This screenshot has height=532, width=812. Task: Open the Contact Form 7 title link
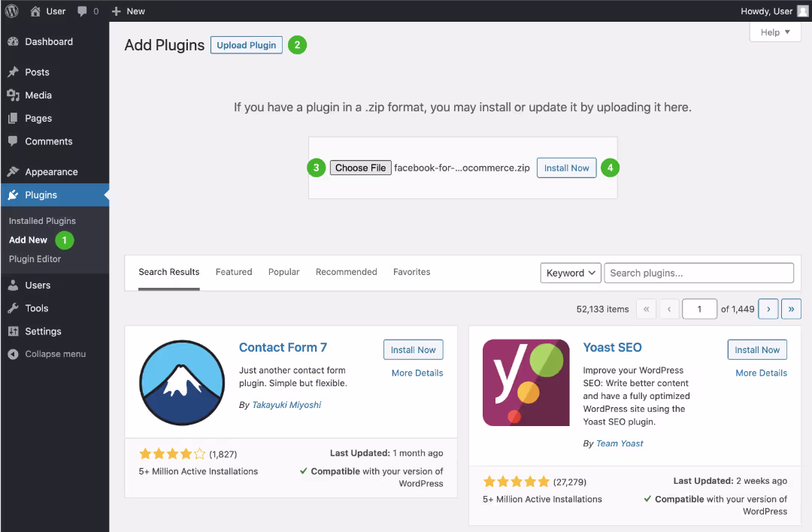coord(283,347)
